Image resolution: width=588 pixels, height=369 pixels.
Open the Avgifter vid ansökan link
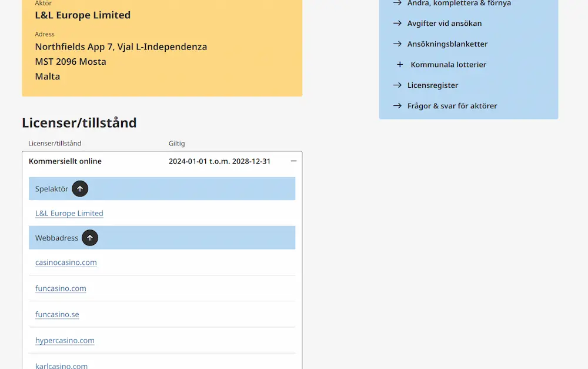tap(445, 24)
